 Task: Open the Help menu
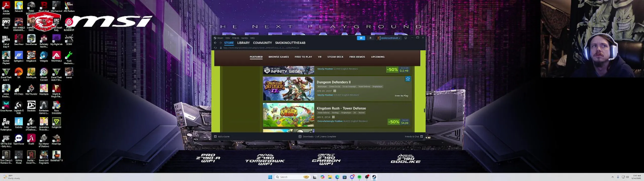coord(252,38)
